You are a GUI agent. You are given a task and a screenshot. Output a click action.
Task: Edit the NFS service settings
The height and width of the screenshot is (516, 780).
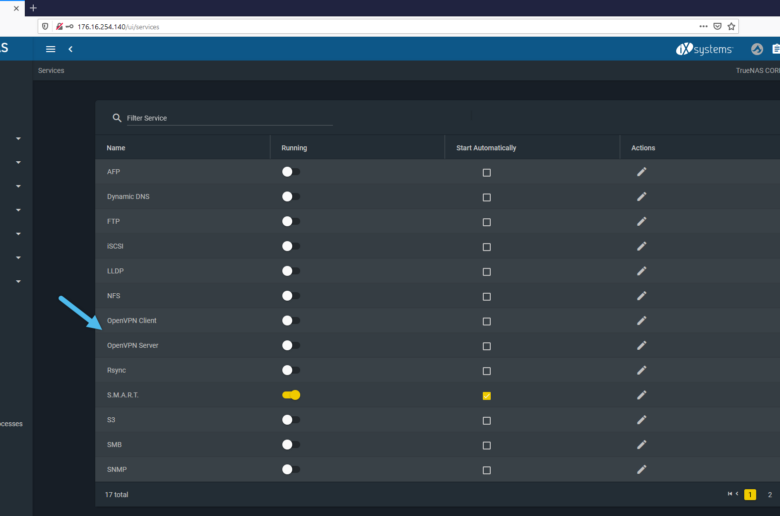[x=642, y=296]
